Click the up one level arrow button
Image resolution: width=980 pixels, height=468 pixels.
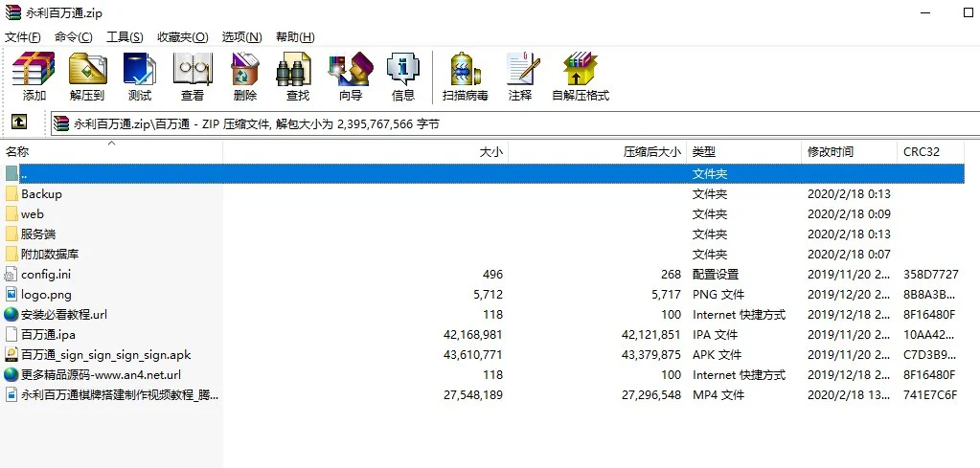pos(18,123)
